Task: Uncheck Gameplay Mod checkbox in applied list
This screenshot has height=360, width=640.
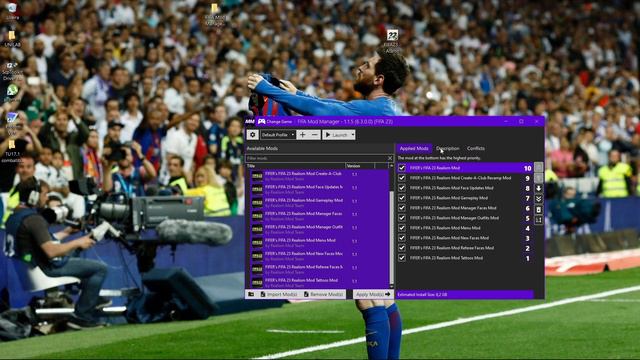Action: point(402,198)
